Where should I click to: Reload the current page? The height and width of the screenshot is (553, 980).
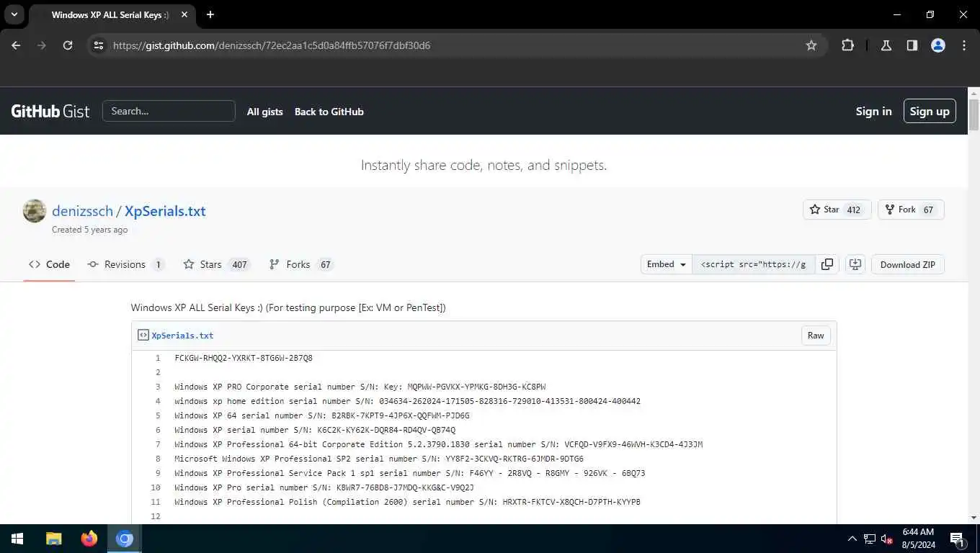[68, 45]
